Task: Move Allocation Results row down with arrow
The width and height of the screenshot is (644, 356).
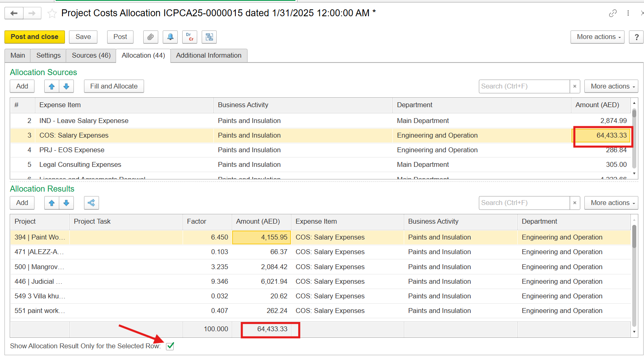Action: click(x=66, y=203)
